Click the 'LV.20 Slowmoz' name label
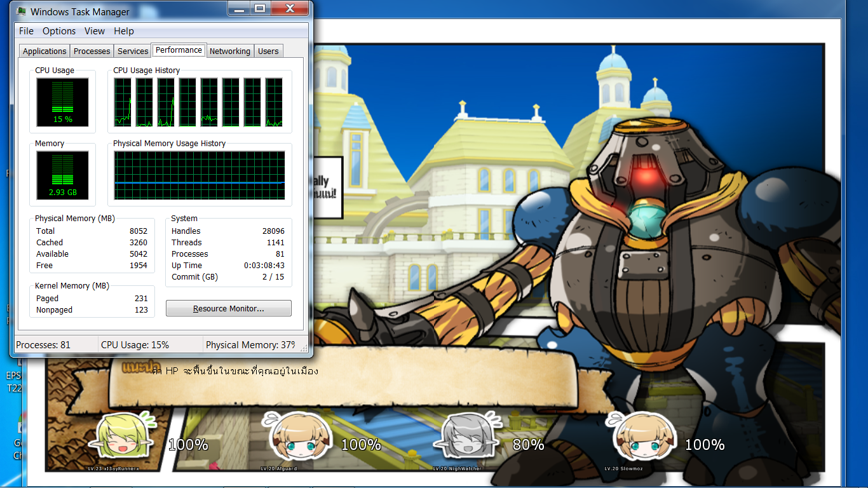The width and height of the screenshot is (868, 488). pos(624,469)
